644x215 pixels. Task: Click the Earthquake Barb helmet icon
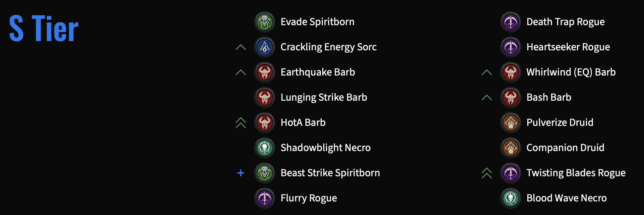coord(265,72)
